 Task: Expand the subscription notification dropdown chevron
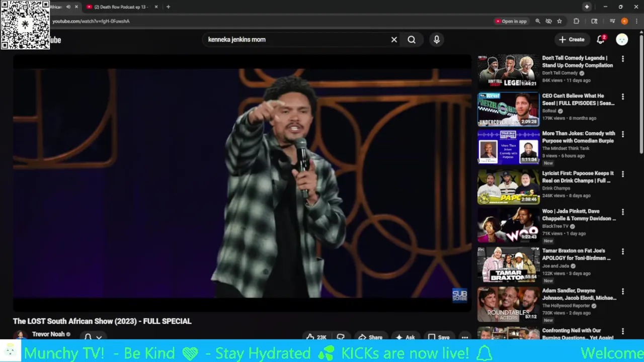[99, 337]
